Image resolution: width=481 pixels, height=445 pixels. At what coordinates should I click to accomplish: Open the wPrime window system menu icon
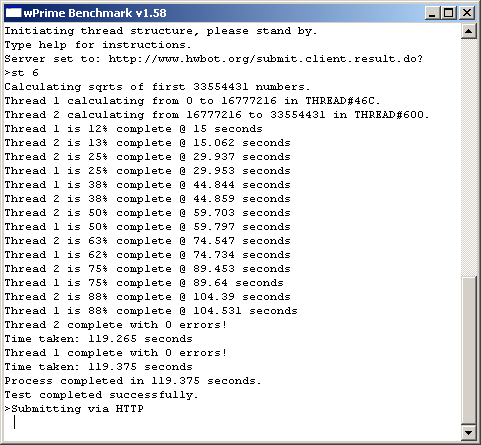pos(14,13)
